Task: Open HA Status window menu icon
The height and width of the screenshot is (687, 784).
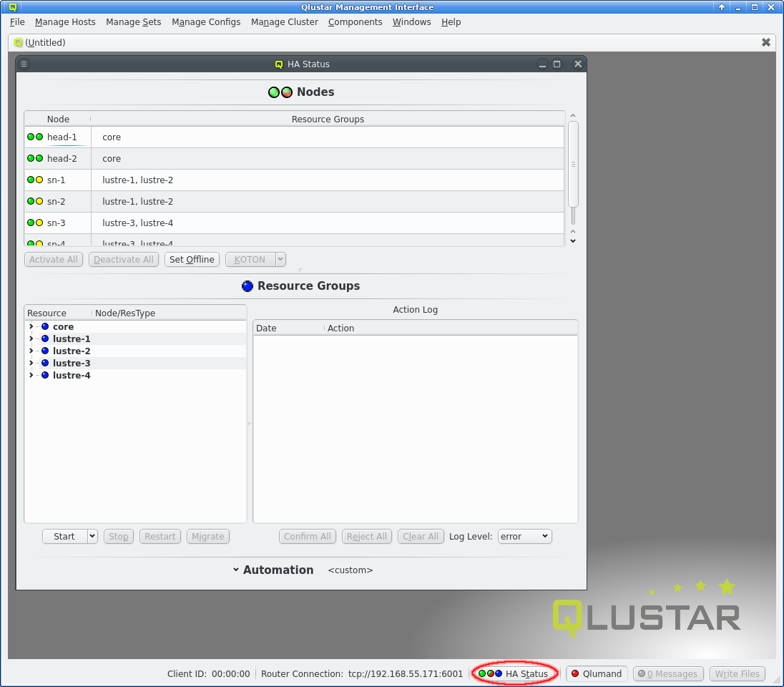Action: coord(24,64)
